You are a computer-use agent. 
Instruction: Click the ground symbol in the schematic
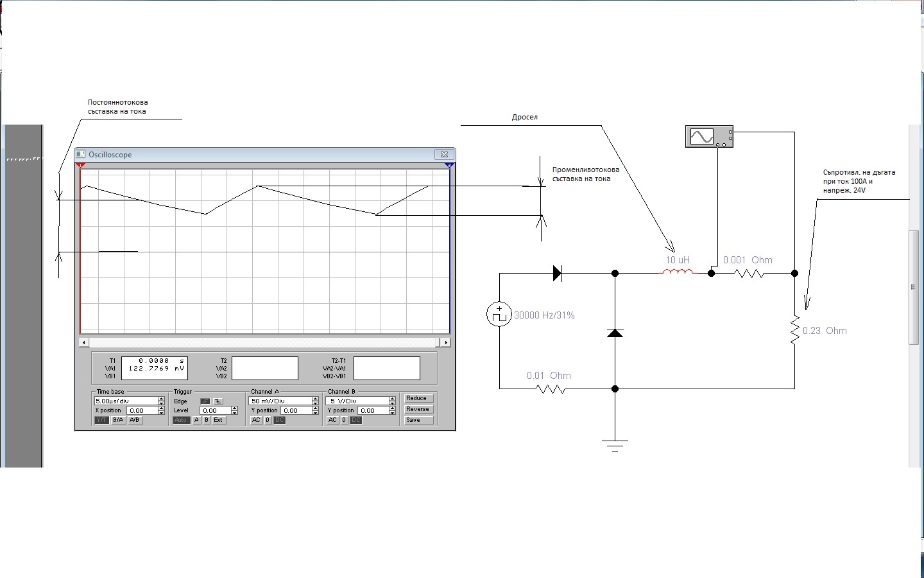(x=615, y=444)
